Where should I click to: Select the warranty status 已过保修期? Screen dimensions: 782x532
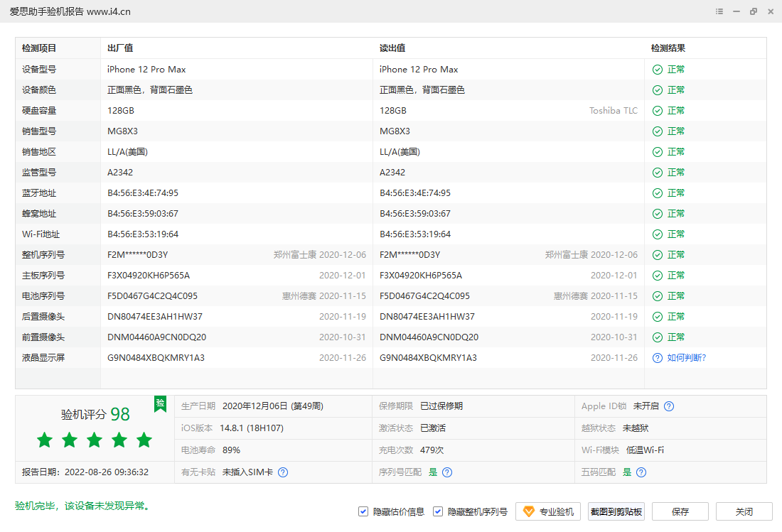[x=441, y=406]
